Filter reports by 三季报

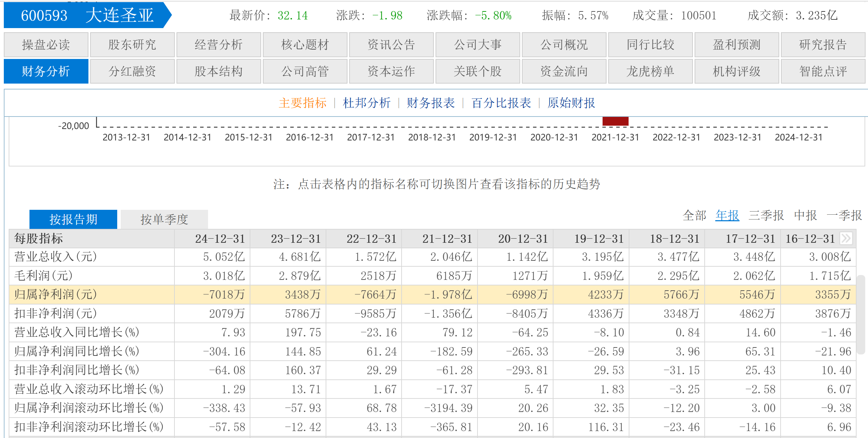(x=766, y=215)
